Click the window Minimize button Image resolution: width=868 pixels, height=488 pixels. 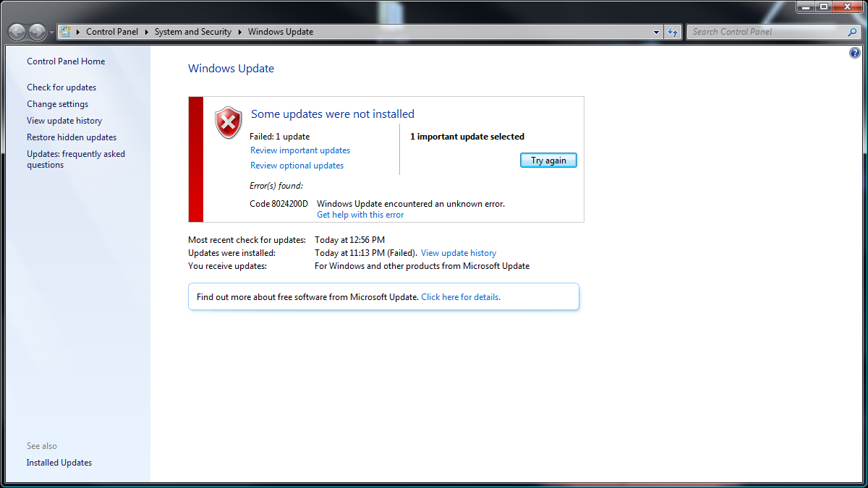point(806,7)
